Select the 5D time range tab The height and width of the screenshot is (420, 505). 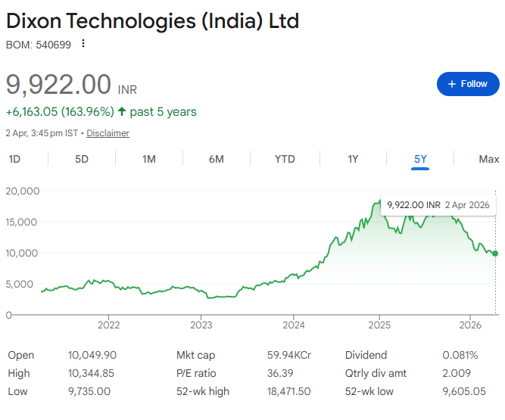click(x=82, y=159)
